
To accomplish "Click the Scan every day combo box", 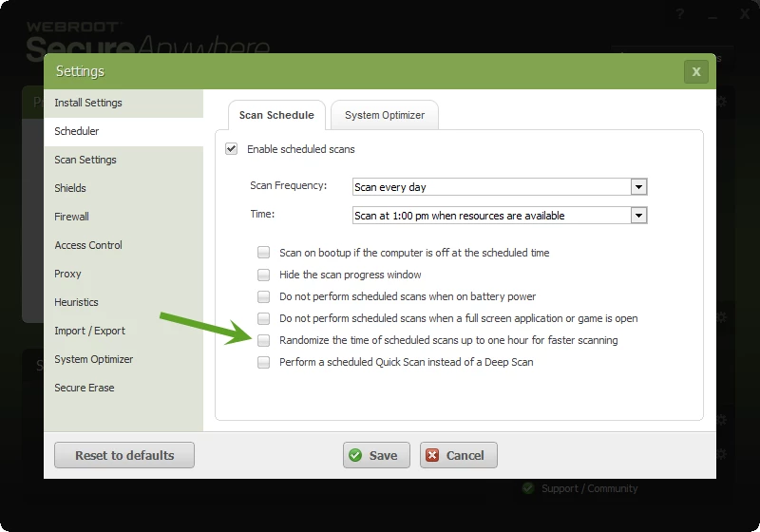I will point(500,187).
